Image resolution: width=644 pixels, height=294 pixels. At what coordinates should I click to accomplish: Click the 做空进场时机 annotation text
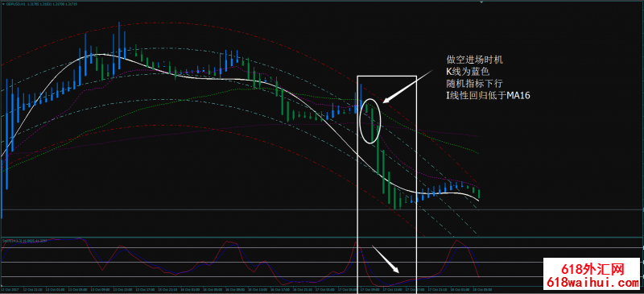pyautogui.click(x=474, y=60)
